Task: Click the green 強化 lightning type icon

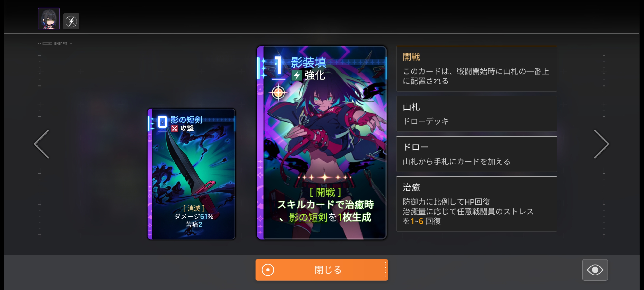Action: 297,75
